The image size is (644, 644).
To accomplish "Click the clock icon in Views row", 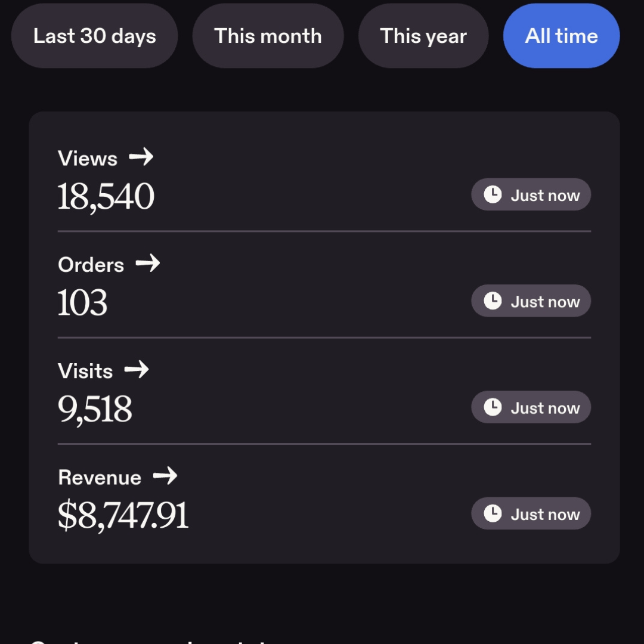I will pos(493,194).
